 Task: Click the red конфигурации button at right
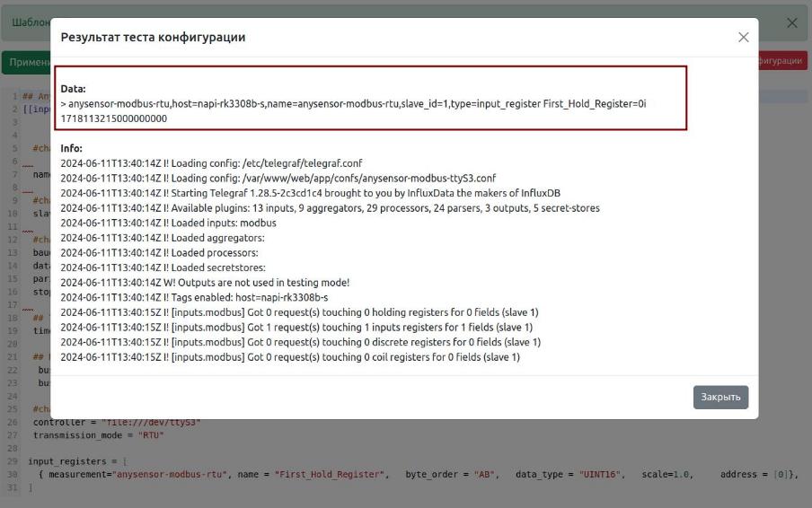click(781, 62)
